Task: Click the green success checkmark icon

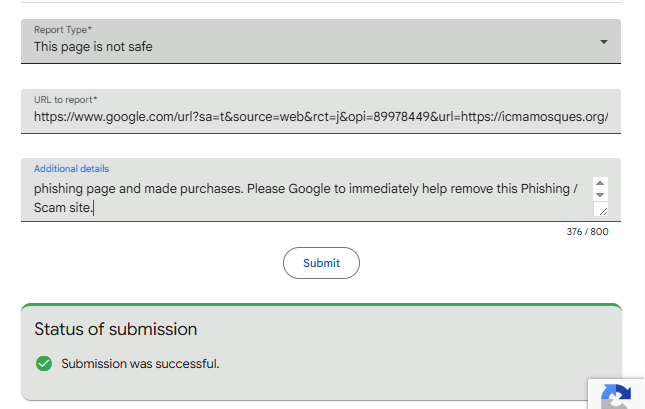Action: point(44,363)
